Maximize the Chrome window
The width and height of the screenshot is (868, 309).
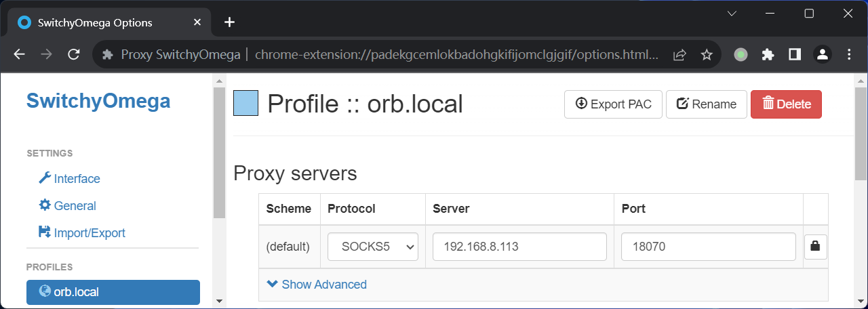click(809, 14)
